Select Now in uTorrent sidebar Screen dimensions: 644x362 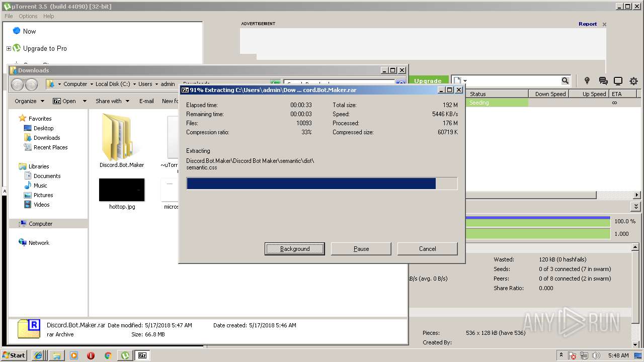tap(29, 31)
